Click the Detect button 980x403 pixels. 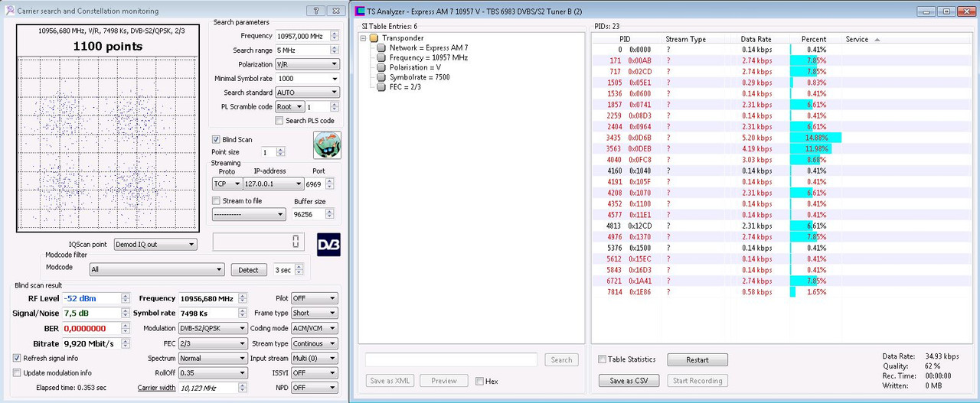tap(248, 270)
